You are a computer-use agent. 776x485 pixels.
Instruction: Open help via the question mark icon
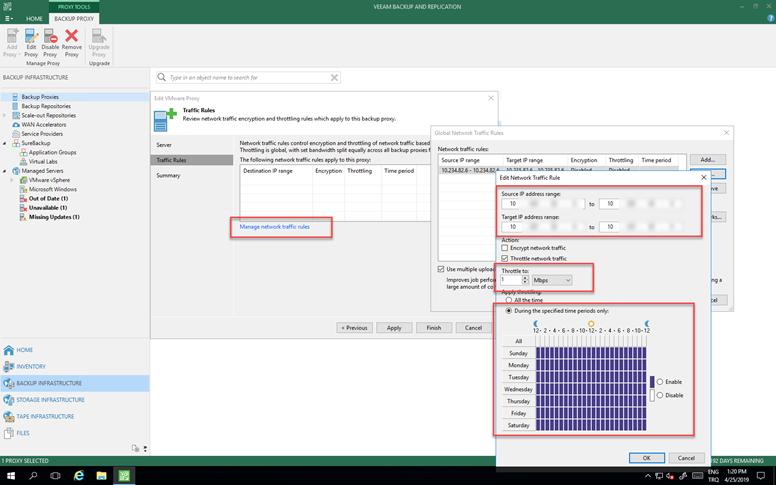click(771, 18)
